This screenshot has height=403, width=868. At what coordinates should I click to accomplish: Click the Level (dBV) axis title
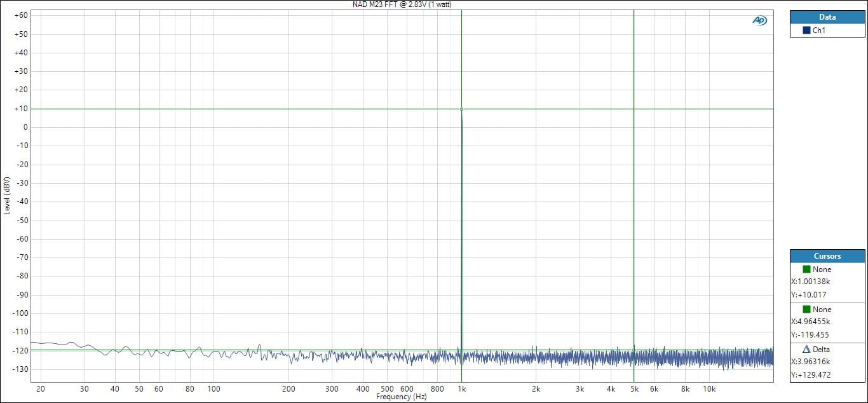pyautogui.click(x=6, y=195)
